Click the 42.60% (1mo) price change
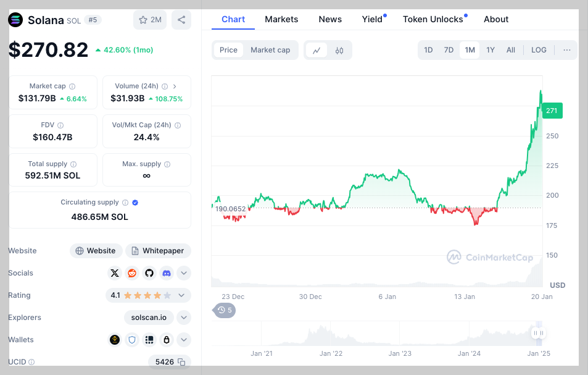 pos(125,50)
